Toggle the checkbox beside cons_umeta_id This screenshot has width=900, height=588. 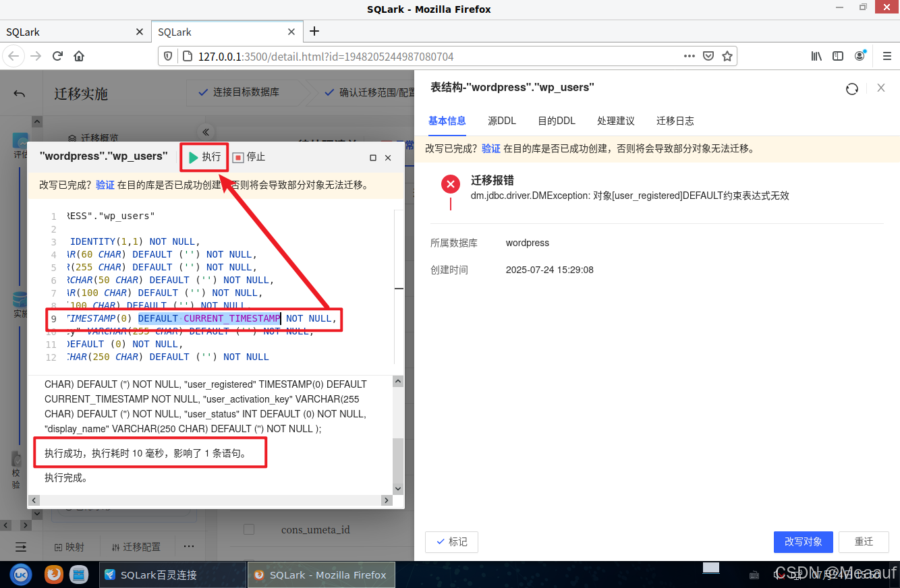pos(249,529)
